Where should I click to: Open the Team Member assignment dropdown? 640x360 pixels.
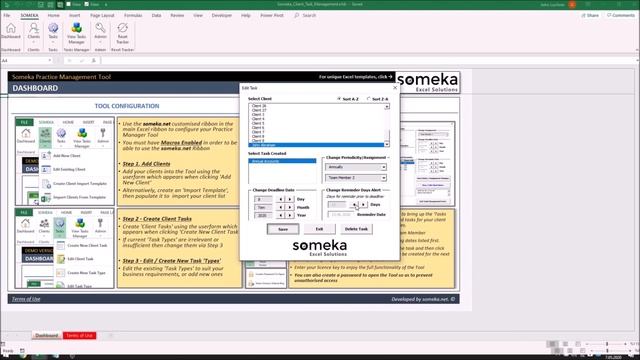click(383, 178)
